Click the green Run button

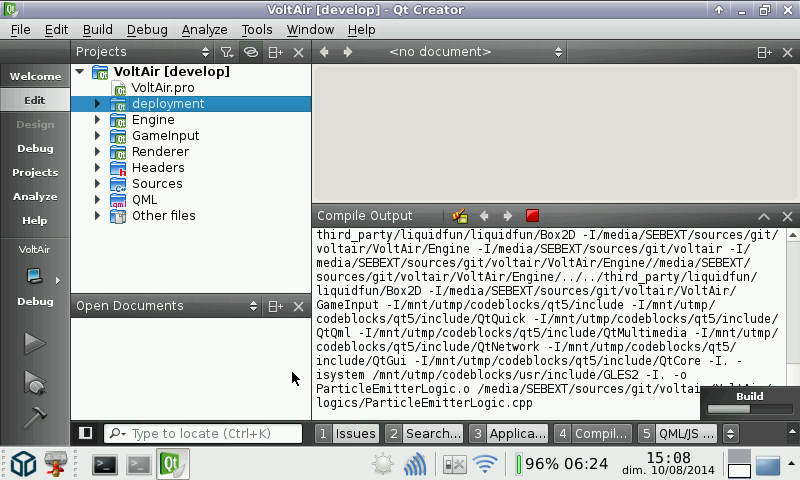[35, 343]
